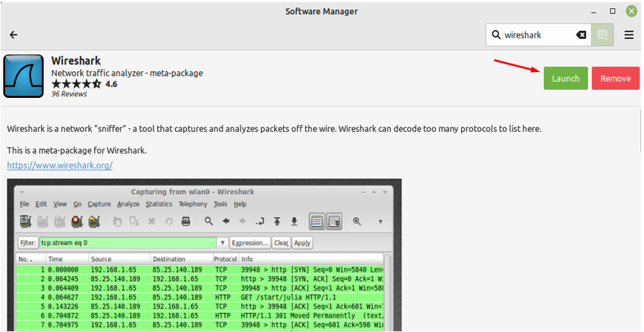
Task: Open File menu in Wireshark preview
Action: click(x=25, y=204)
